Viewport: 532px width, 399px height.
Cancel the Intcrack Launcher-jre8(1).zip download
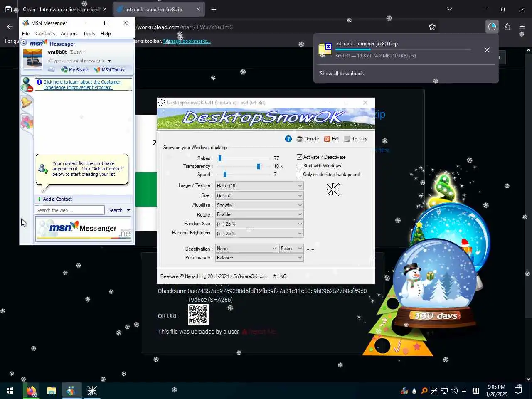tap(487, 50)
